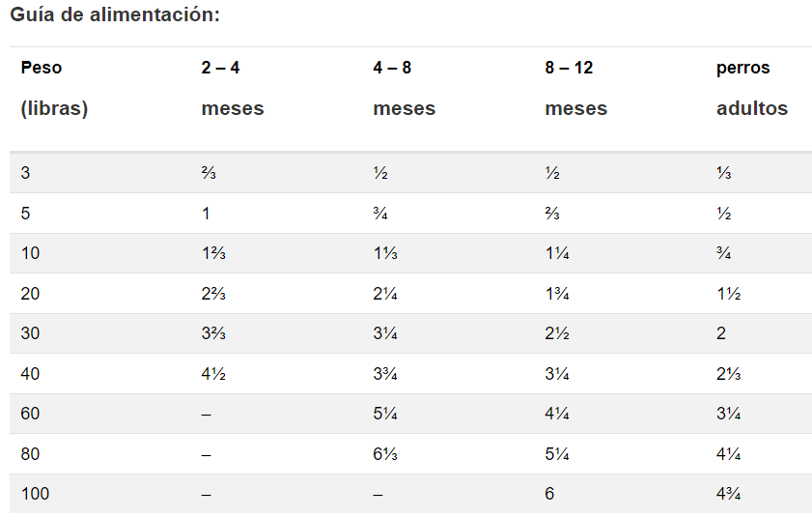Screen dimensions: 812x517
Task: Click the 5¼ value in 60-pound row
Action: (385, 414)
